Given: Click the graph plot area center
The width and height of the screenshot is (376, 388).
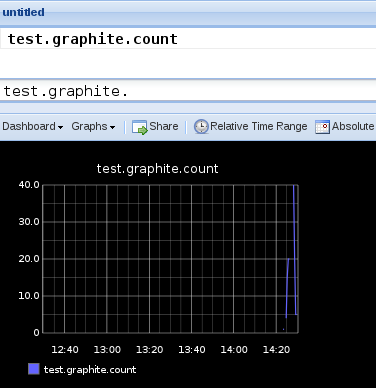Looking at the screenshot, I should pyautogui.click(x=170, y=259).
